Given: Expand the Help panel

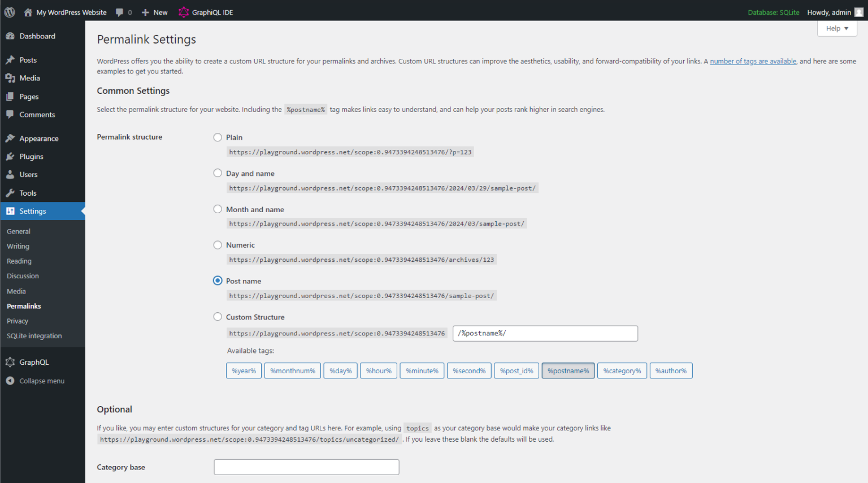Looking at the screenshot, I should point(837,28).
